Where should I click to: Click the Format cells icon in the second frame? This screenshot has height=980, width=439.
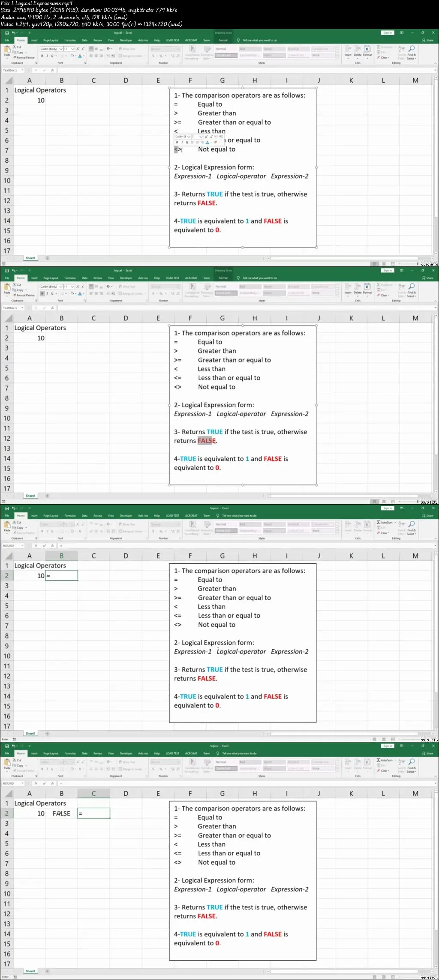pos(367,286)
